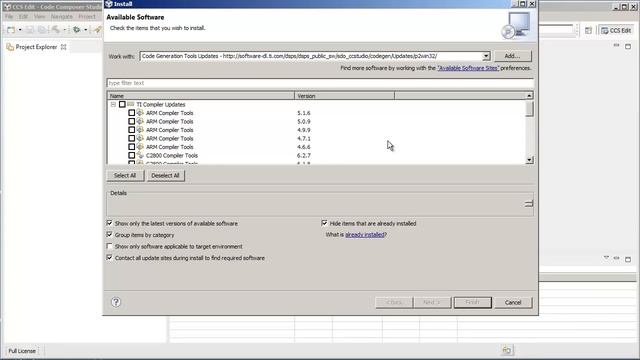The height and width of the screenshot is (360, 640).
Task: Click the Project Explorer view icon
Action: (10, 47)
